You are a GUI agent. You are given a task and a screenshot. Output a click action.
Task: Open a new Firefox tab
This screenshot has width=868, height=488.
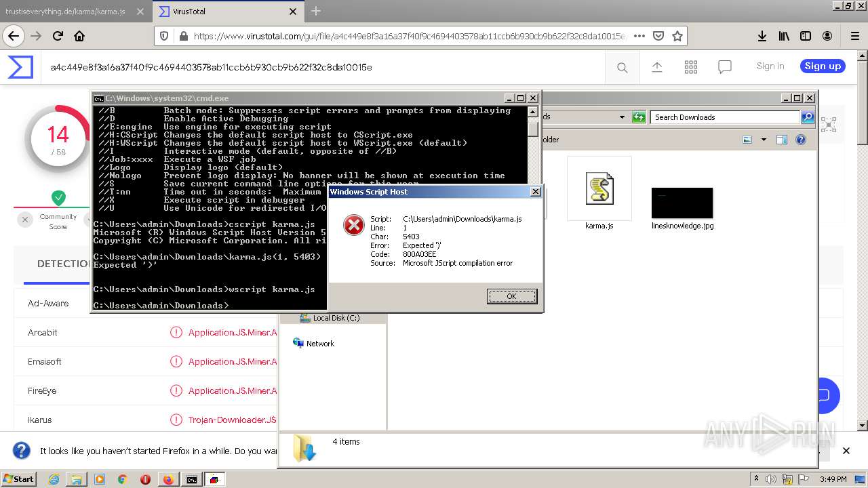(x=316, y=11)
